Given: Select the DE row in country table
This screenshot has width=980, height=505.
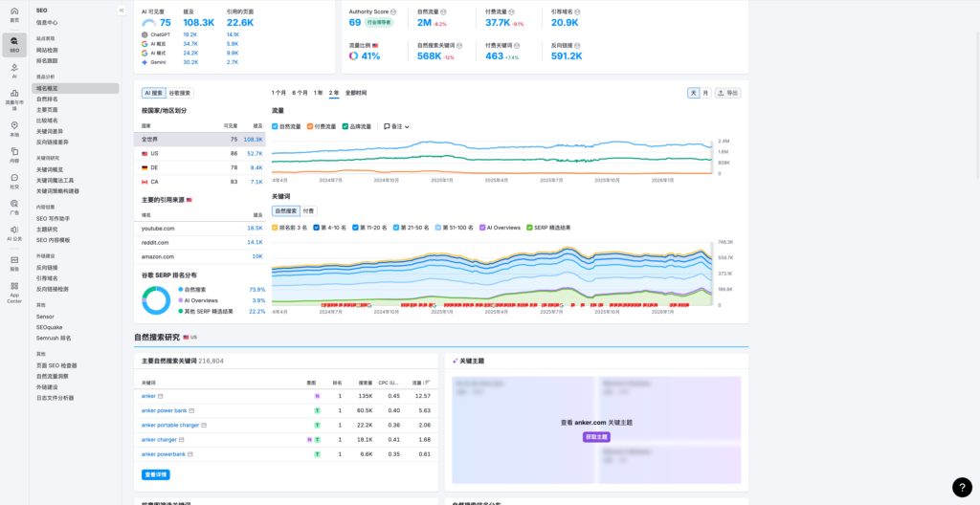Looking at the screenshot, I should click(202, 167).
